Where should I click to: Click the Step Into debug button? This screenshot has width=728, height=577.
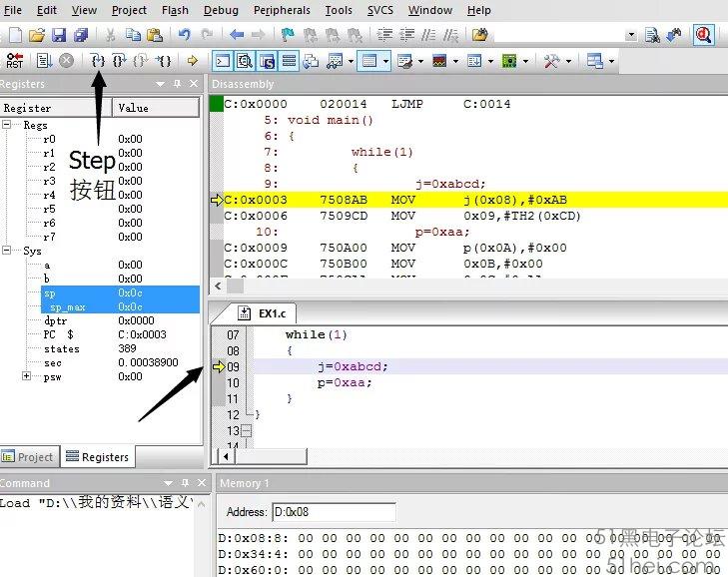click(98, 61)
